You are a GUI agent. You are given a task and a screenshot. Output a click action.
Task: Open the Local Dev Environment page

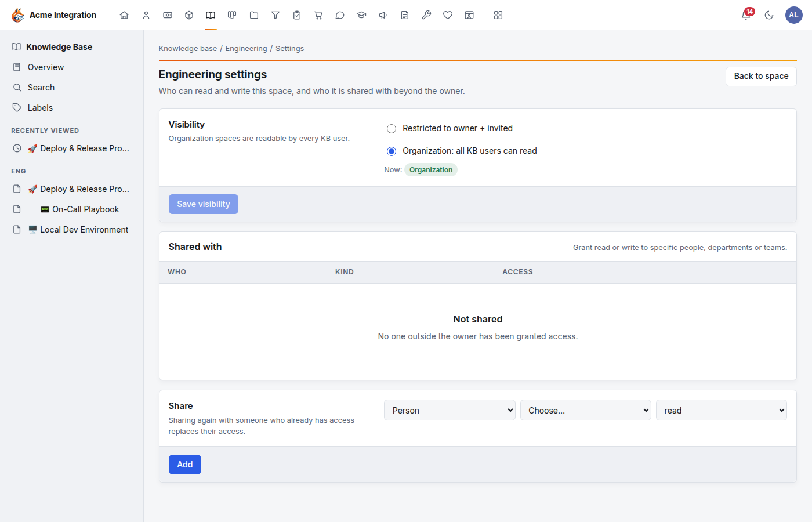(x=72, y=230)
